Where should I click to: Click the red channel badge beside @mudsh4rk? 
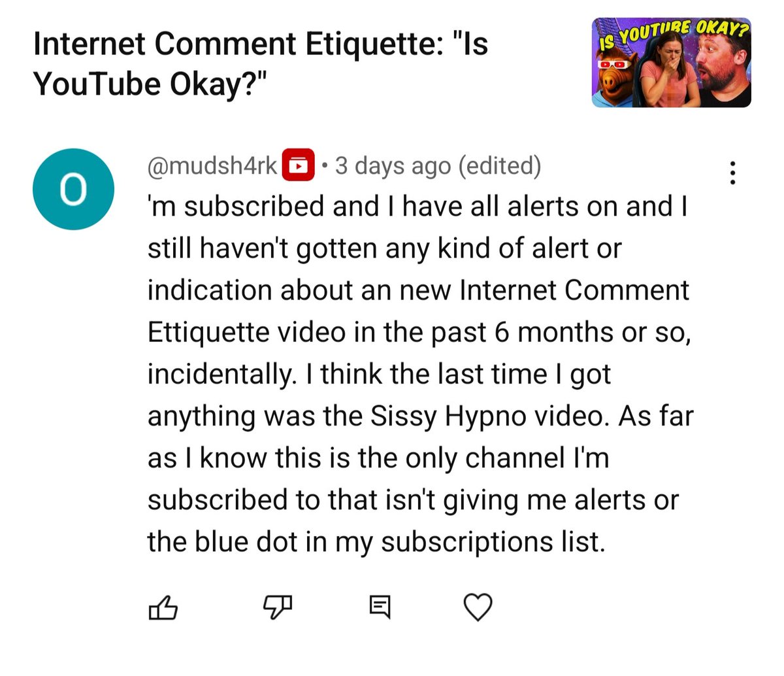pyautogui.click(x=298, y=165)
